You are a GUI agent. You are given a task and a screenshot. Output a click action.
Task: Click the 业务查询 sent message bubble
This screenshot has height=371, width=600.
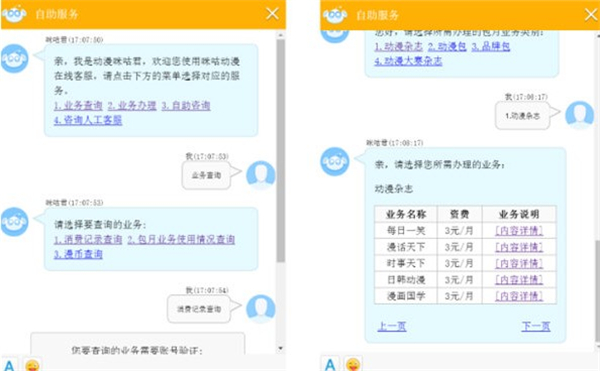(x=207, y=175)
